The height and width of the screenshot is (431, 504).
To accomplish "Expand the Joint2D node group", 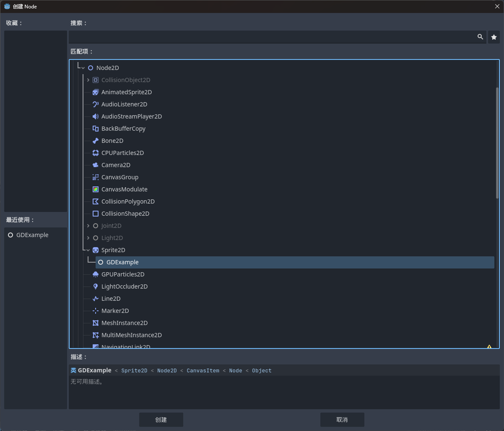I will coord(88,226).
